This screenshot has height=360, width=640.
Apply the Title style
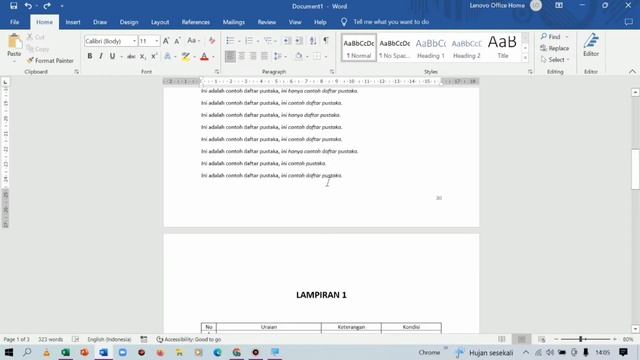[503, 48]
